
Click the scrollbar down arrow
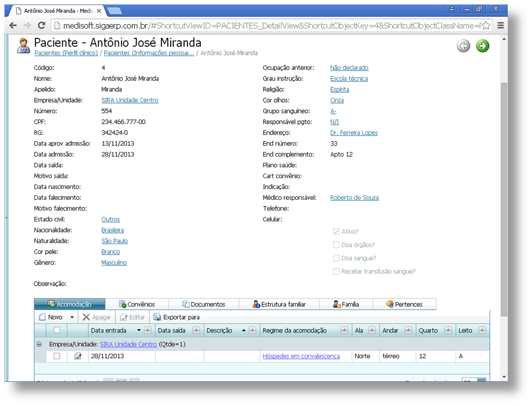504,377
